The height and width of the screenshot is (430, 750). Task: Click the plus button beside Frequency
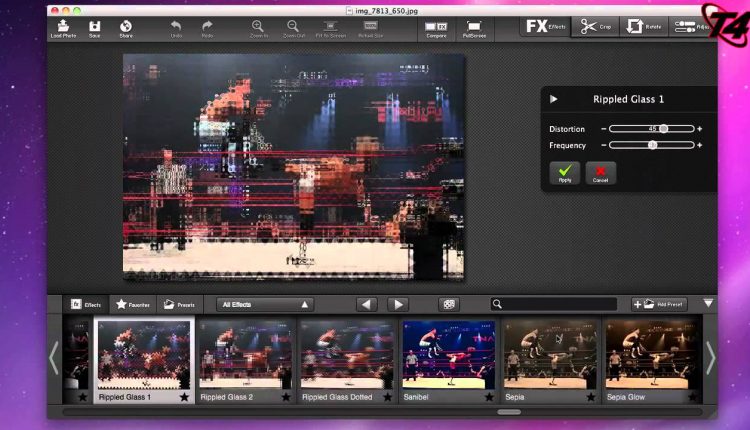coord(700,145)
